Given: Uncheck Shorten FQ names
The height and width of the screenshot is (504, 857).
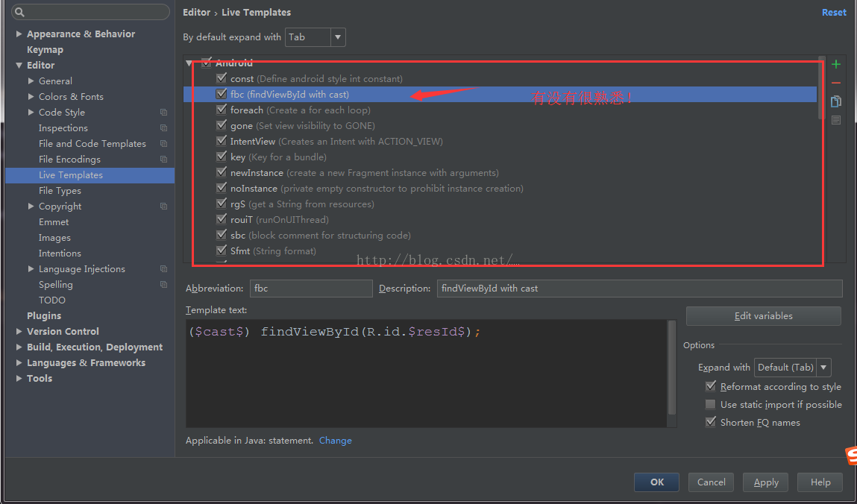Looking at the screenshot, I should 711,421.
